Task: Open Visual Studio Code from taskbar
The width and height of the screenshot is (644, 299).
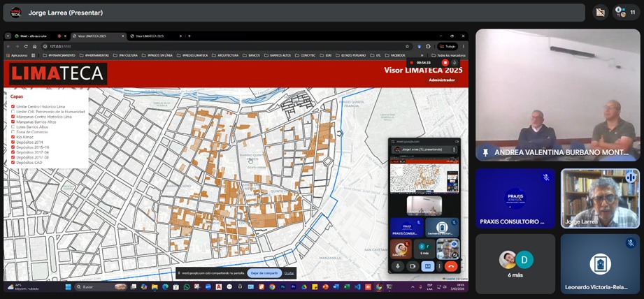Action: [x=357, y=286]
